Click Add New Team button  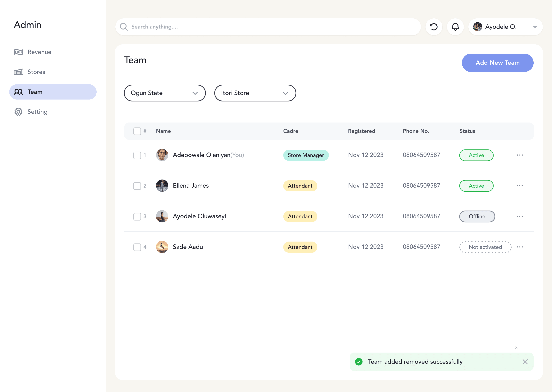point(497,63)
